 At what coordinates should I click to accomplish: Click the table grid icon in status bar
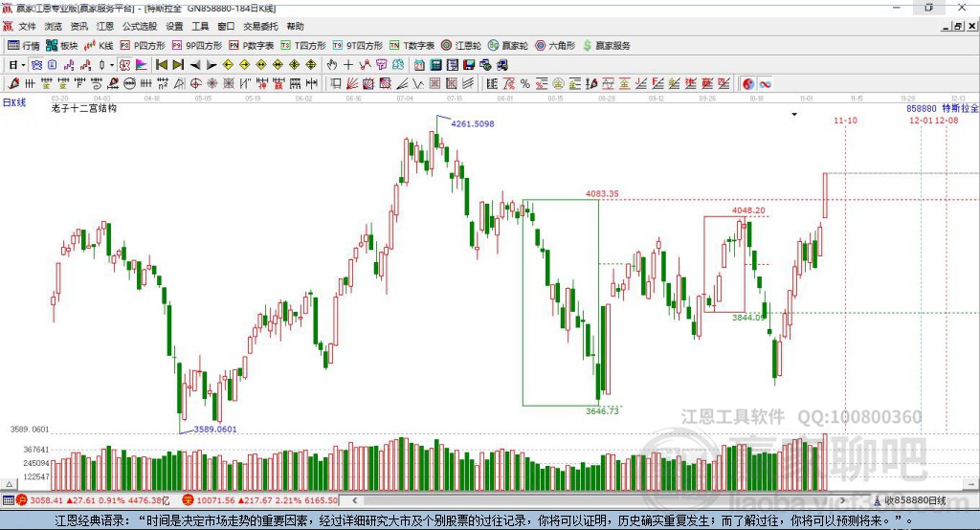point(8,500)
